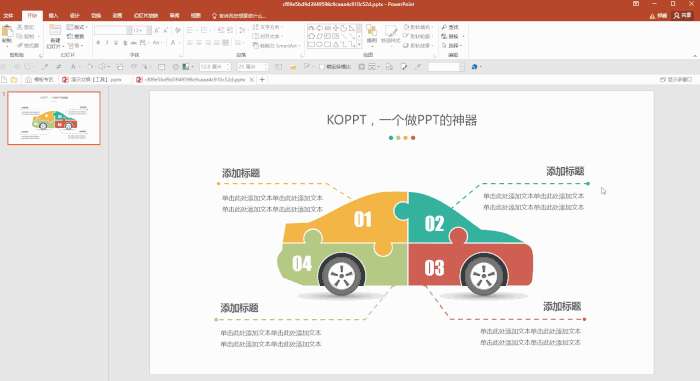The image size is (700, 381).
Task: Click the increase indent icon
Action: click(230, 30)
